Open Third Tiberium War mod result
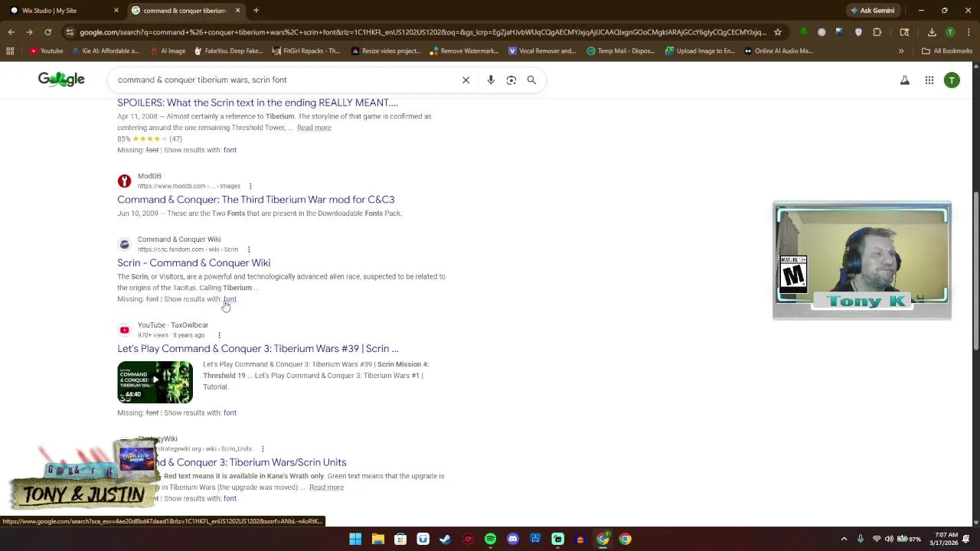This screenshot has height=551, width=980. click(256, 200)
